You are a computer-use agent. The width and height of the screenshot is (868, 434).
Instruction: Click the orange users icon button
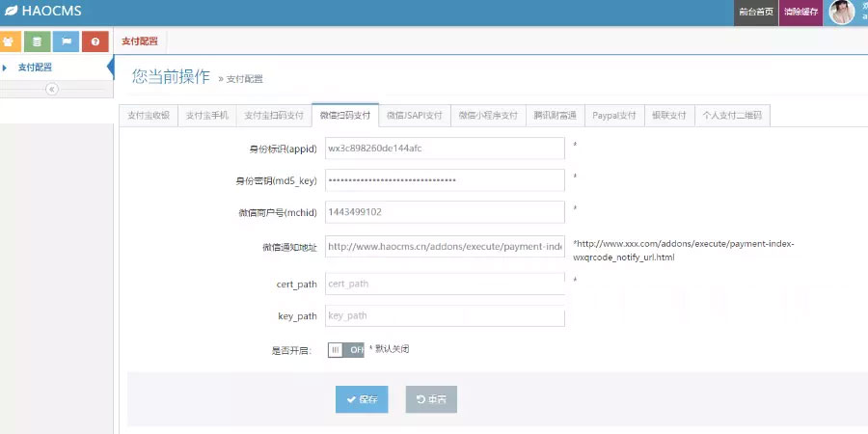pos(11,41)
